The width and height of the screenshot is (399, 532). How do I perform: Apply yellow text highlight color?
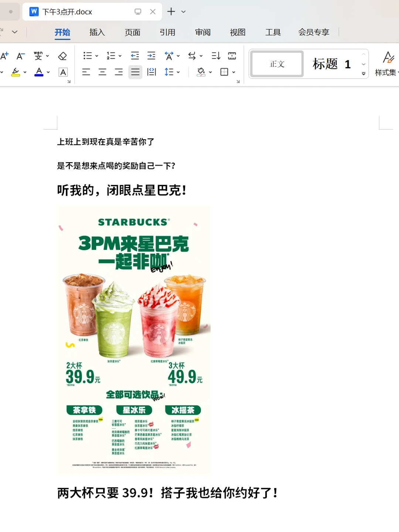16,72
